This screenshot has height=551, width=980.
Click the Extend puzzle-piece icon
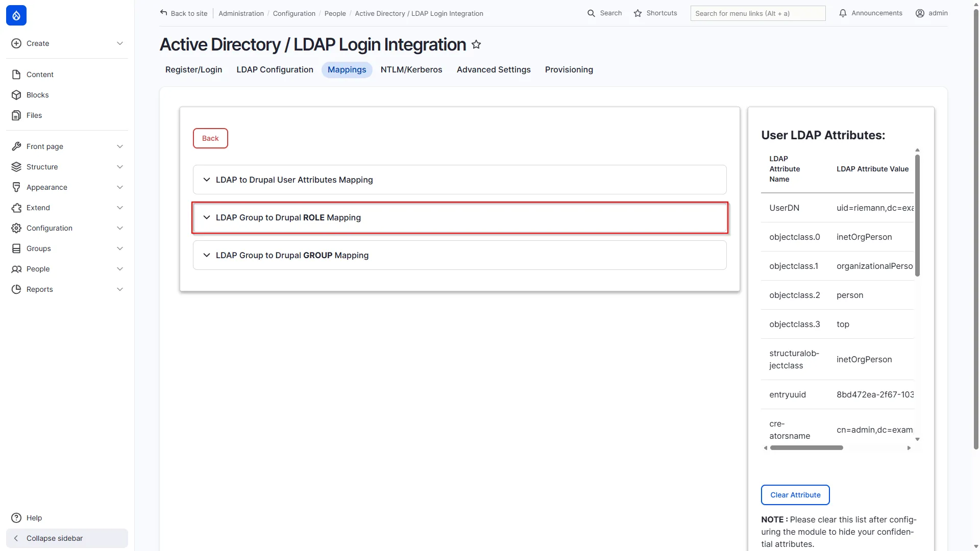pyautogui.click(x=16, y=208)
